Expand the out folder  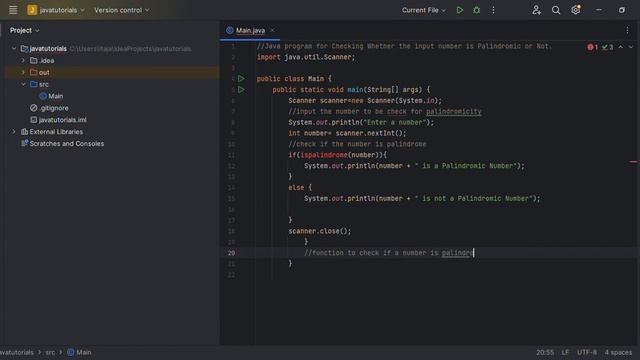(x=23, y=72)
